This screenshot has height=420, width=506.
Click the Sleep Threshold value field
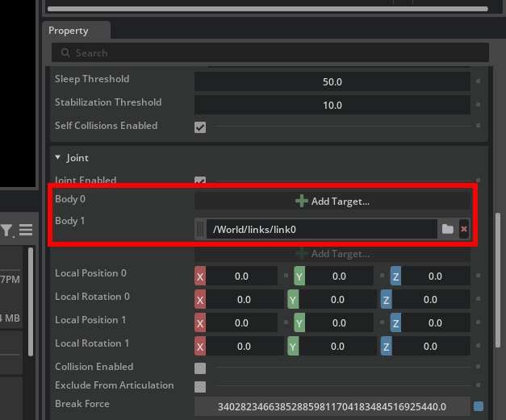pyautogui.click(x=332, y=82)
